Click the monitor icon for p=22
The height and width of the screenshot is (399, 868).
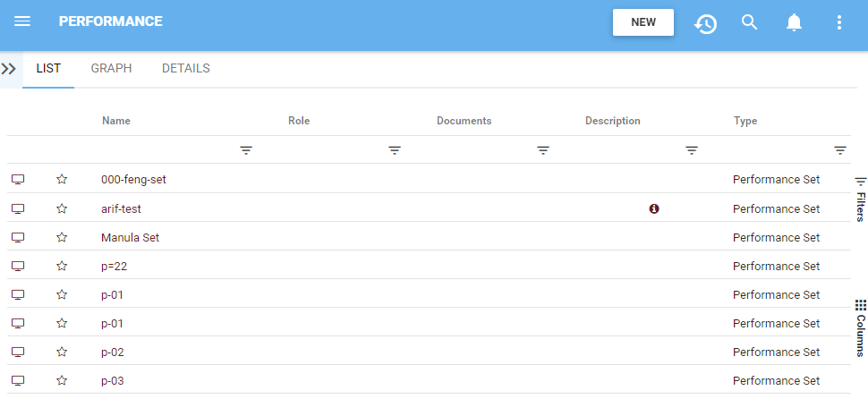click(18, 267)
